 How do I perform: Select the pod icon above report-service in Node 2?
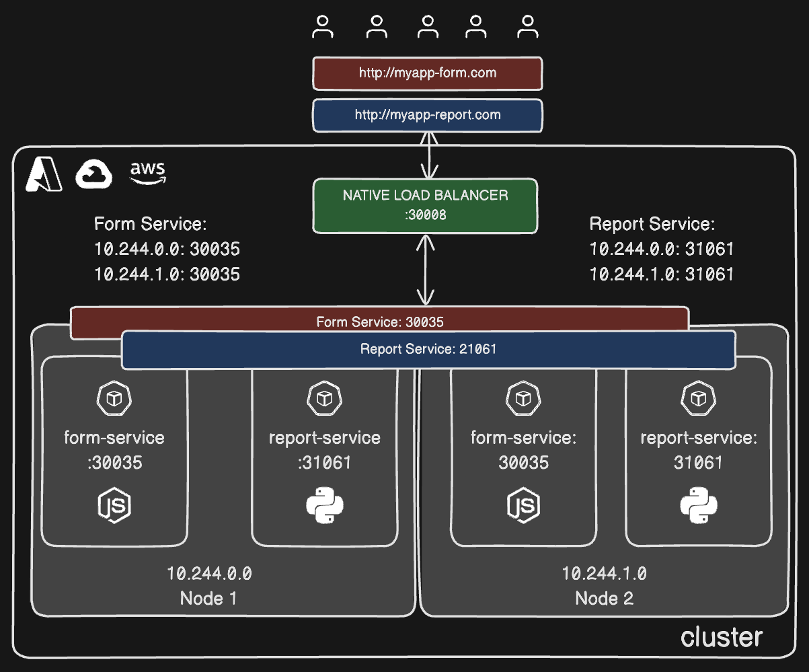point(699,399)
